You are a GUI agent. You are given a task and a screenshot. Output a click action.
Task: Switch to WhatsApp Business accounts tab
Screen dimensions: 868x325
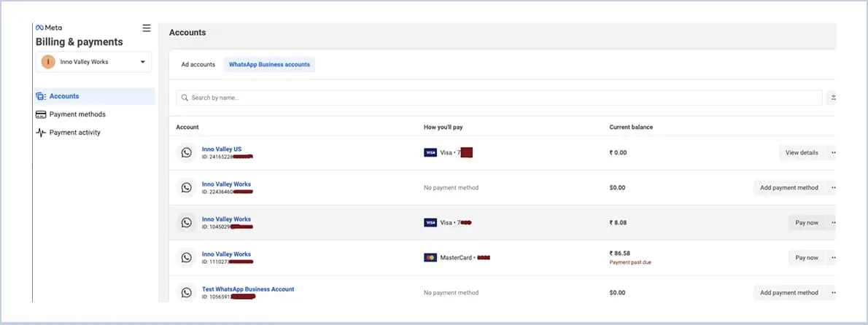pyautogui.click(x=270, y=65)
